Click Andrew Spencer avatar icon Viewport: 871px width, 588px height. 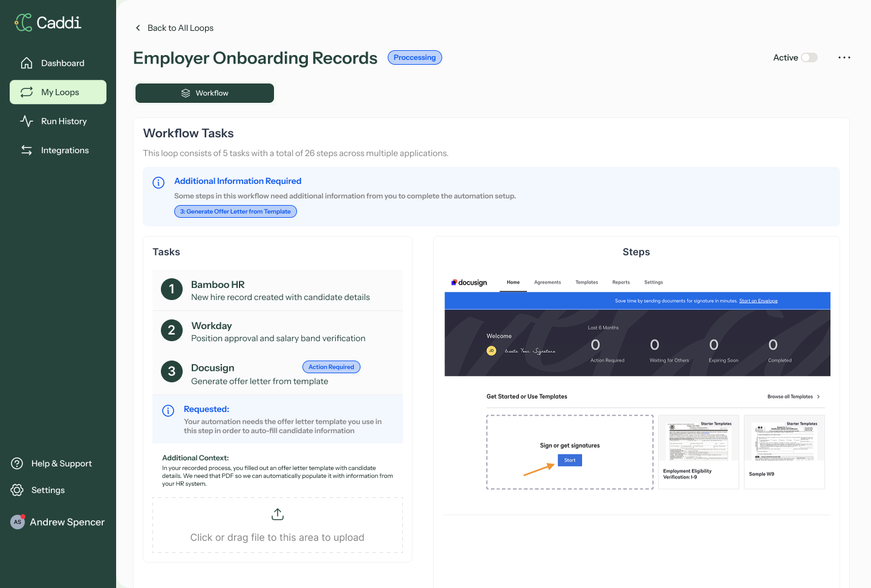coord(18,522)
